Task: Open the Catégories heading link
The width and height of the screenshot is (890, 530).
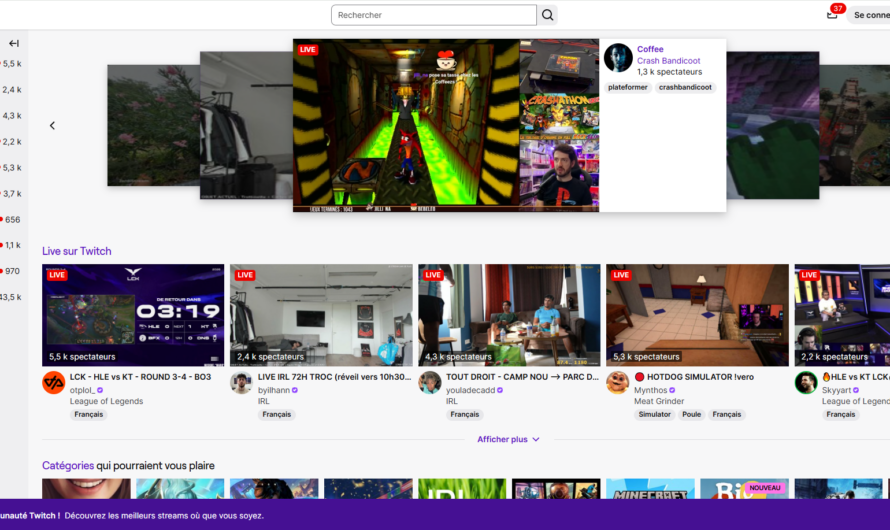Action: coord(68,466)
